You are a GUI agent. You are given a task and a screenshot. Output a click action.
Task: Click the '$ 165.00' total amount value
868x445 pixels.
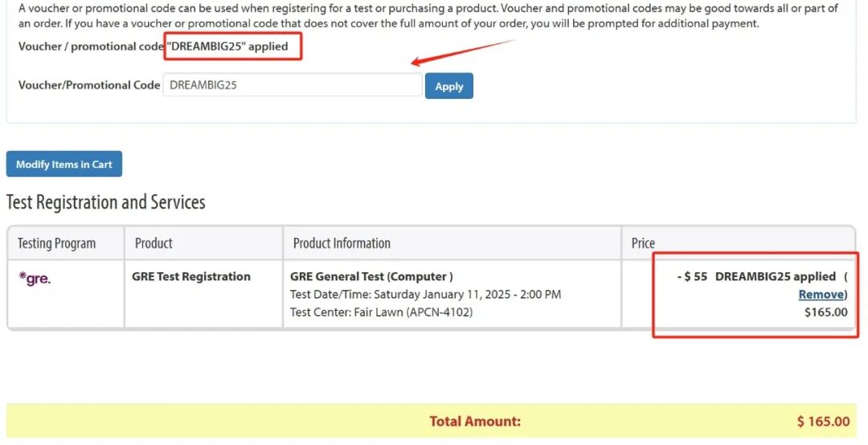(x=823, y=421)
